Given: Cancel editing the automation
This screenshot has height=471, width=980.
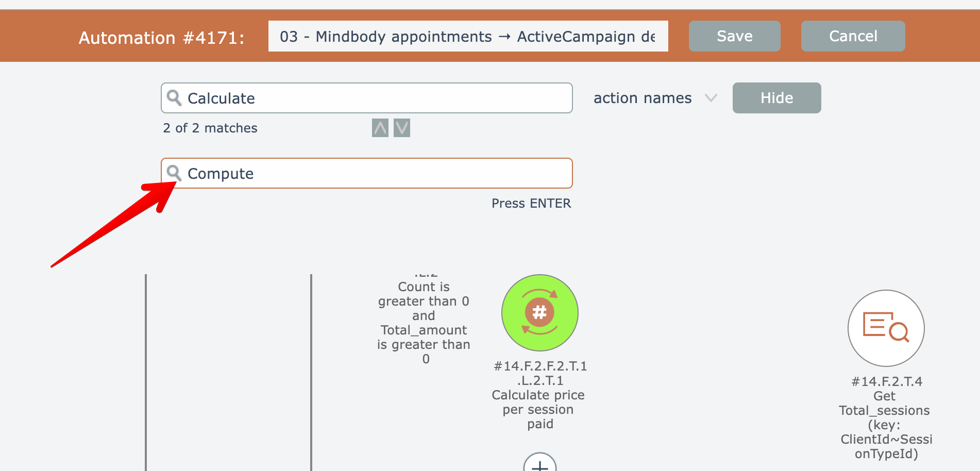Looking at the screenshot, I should [x=853, y=36].
